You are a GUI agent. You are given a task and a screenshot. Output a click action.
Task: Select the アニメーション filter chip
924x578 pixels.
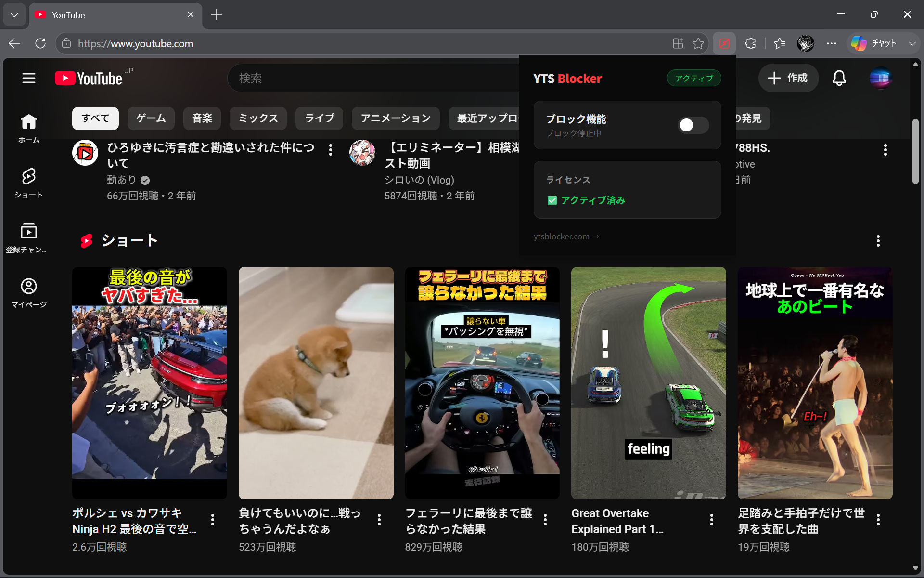[x=396, y=118]
